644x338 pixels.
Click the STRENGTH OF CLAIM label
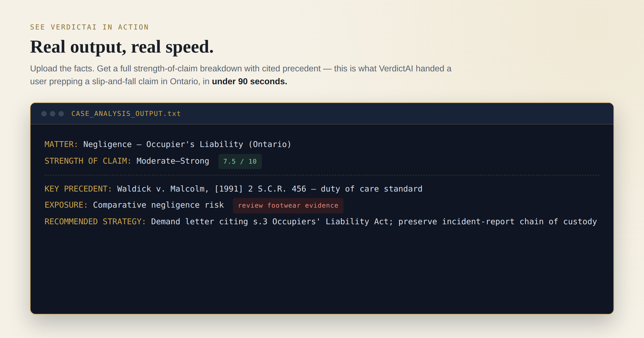88,161
